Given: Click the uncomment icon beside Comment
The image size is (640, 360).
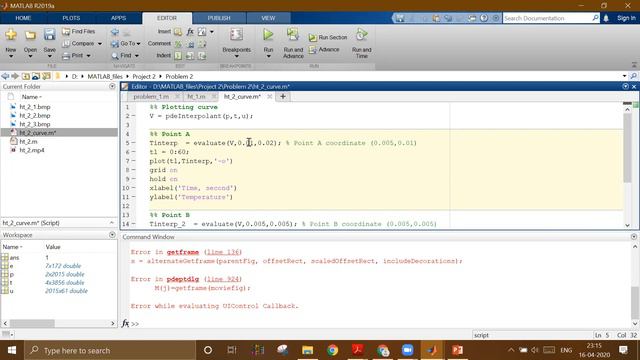Looking at the screenshot, I should [x=190, y=44].
